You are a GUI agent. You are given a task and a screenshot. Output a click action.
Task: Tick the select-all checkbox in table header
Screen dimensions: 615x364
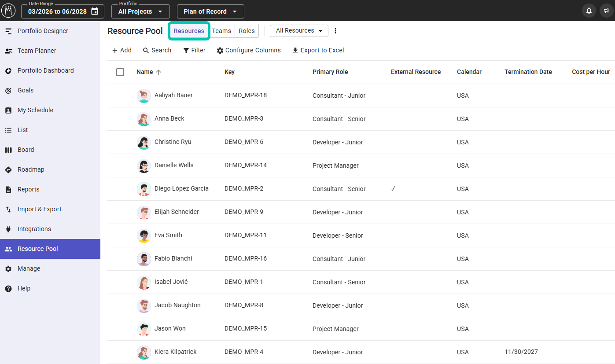(x=120, y=72)
